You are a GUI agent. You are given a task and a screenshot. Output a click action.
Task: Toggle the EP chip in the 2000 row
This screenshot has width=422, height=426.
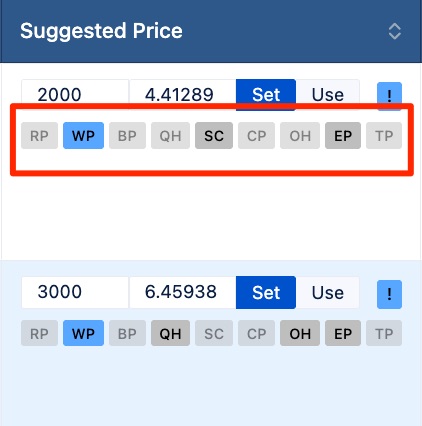pyautogui.click(x=343, y=136)
